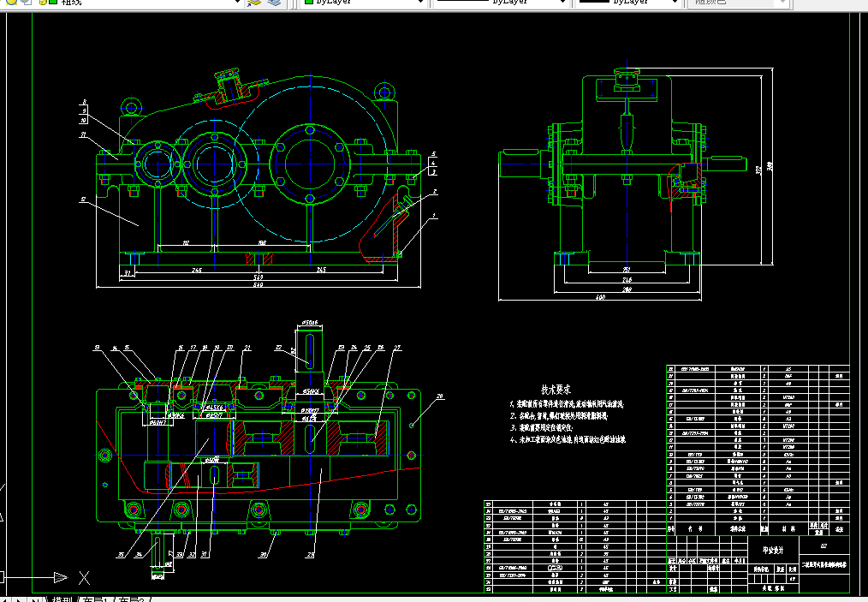Click the next-tab navigation arrow
Viewport: 868px width, 602px height.
pyautogui.click(x=20, y=599)
